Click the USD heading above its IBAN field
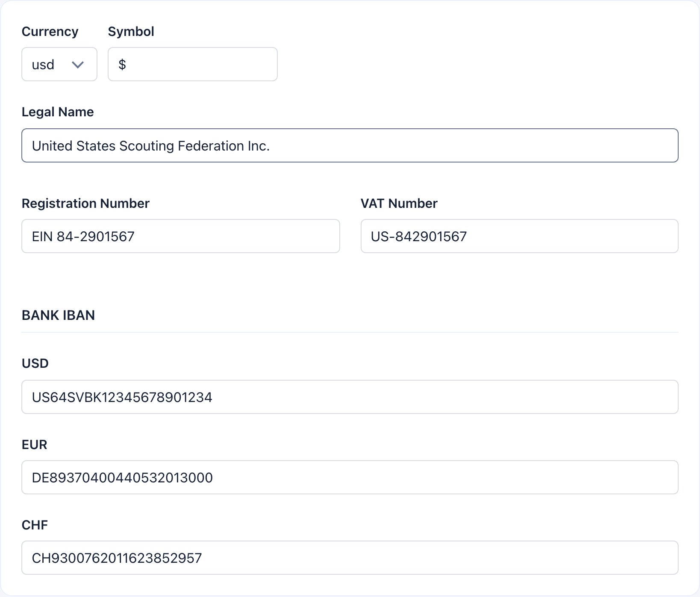Viewport: 700px width, 597px height. pos(35,363)
